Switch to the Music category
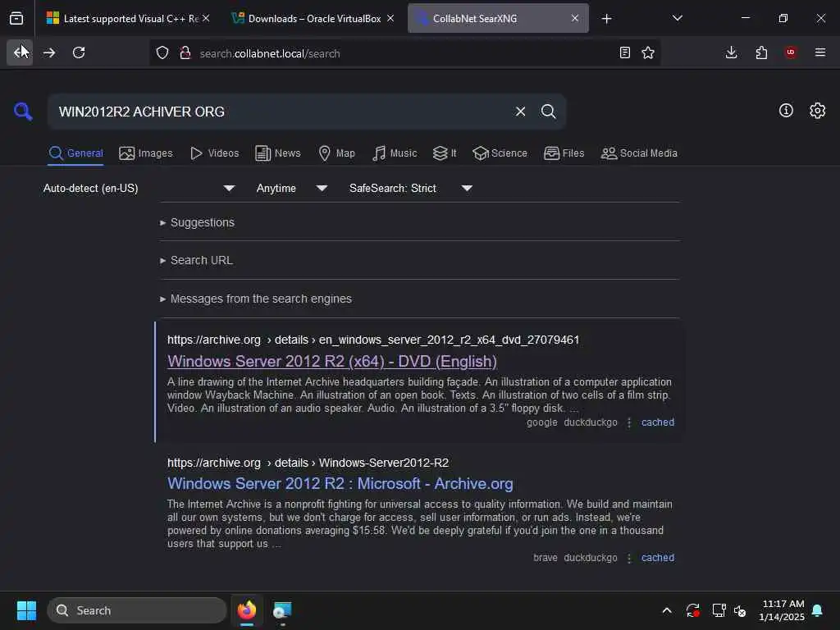 pos(395,153)
